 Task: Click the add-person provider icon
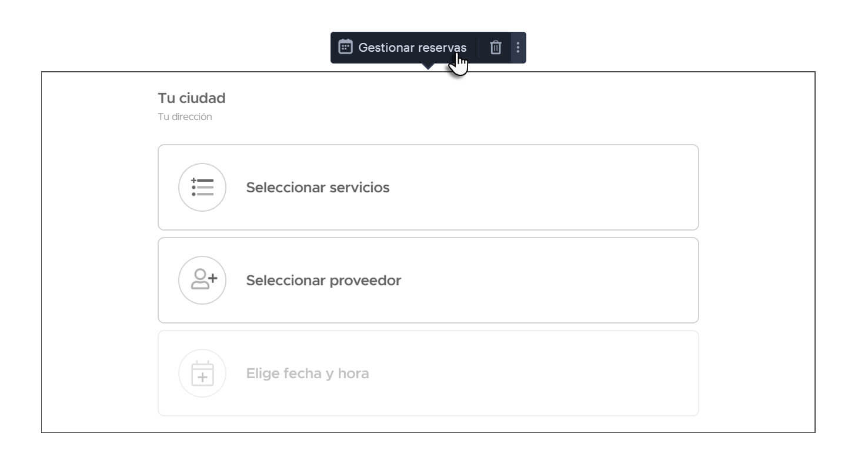tap(202, 280)
